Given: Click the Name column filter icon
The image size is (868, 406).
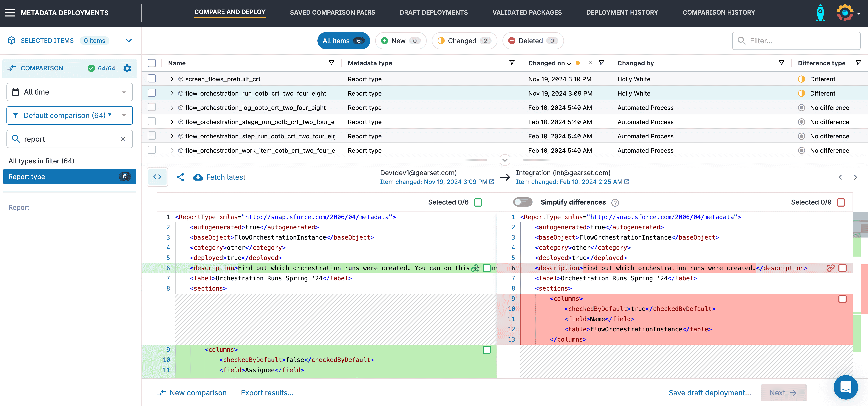Looking at the screenshot, I should coord(332,63).
